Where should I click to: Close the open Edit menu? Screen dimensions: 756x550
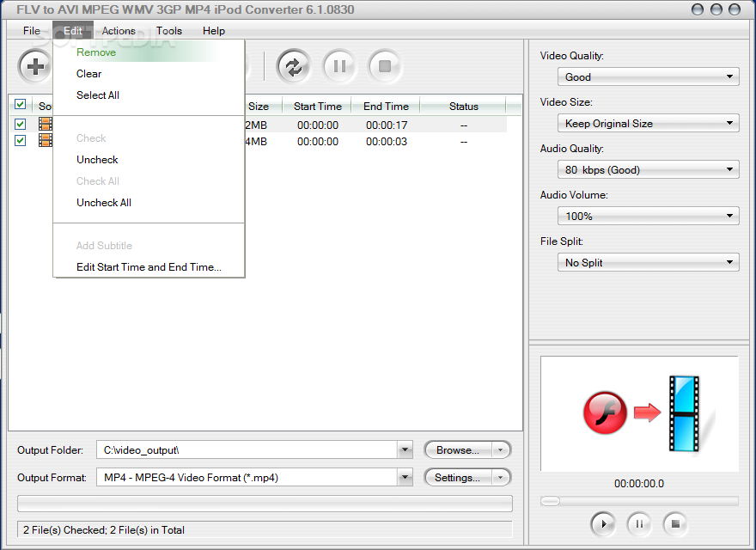pos(73,31)
